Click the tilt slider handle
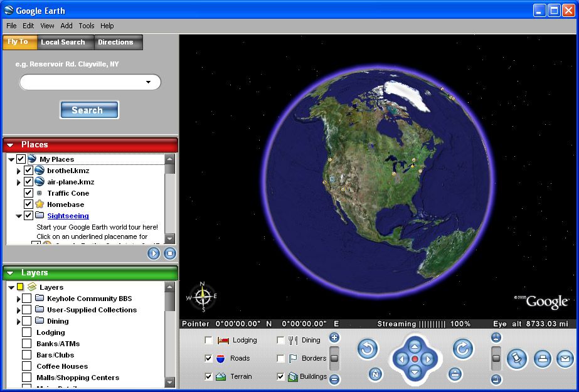 [496, 358]
